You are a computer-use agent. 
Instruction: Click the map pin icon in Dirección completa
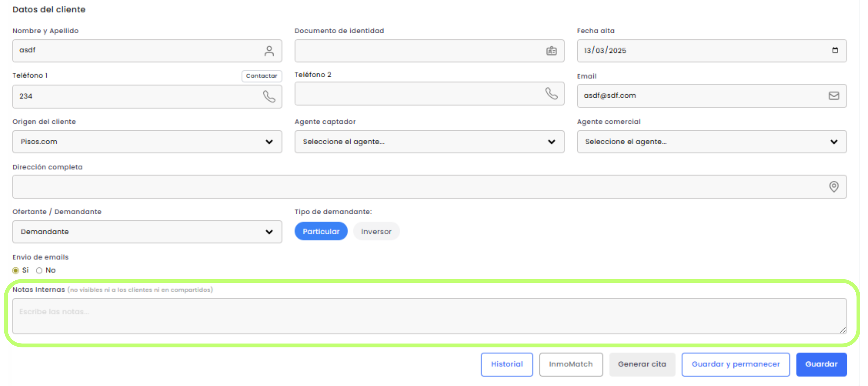(834, 187)
